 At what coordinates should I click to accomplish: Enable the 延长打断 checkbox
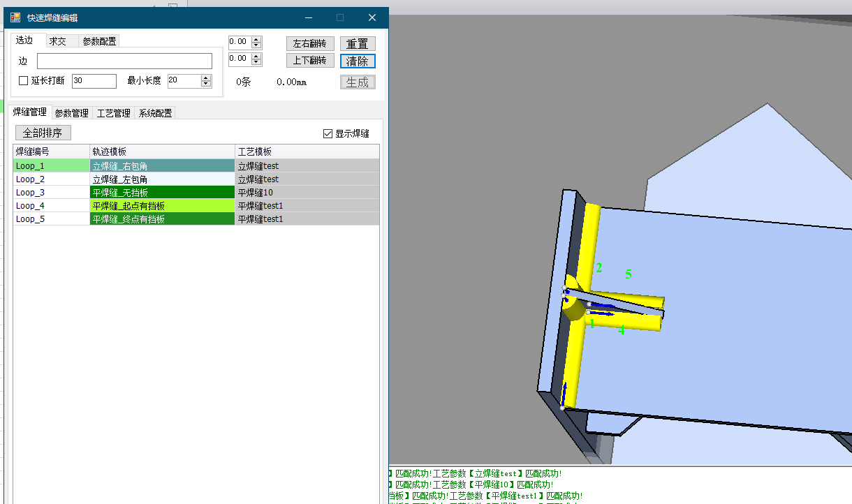coord(23,81)
